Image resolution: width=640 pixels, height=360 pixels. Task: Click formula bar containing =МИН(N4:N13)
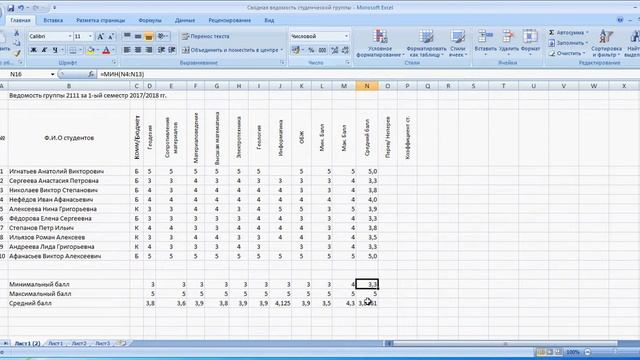(x=367, y=74)
